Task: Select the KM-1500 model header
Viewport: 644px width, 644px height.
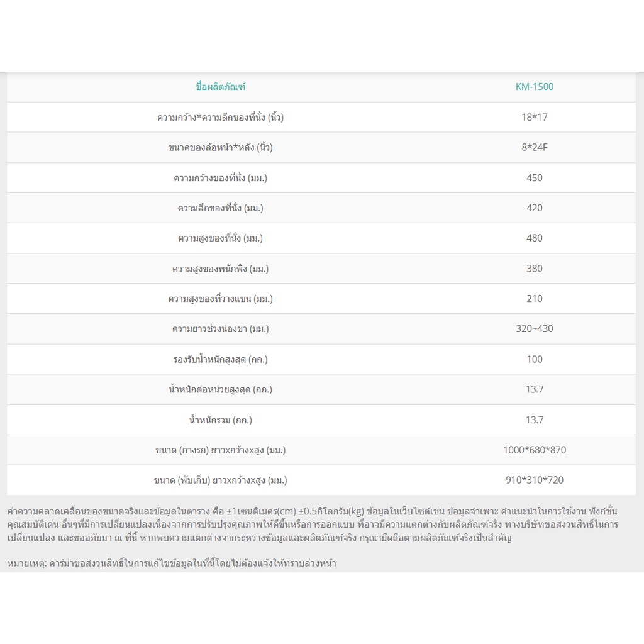Action: pos(535,87)
